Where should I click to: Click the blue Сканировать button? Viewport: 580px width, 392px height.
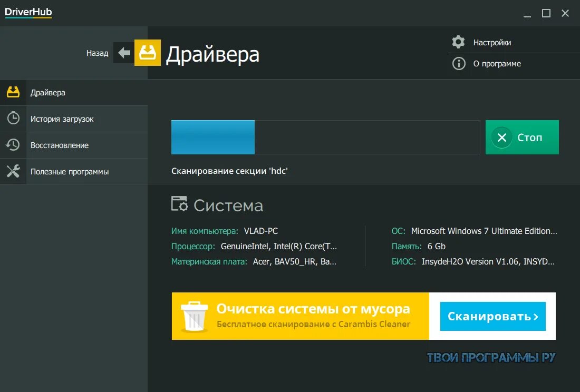492,316
